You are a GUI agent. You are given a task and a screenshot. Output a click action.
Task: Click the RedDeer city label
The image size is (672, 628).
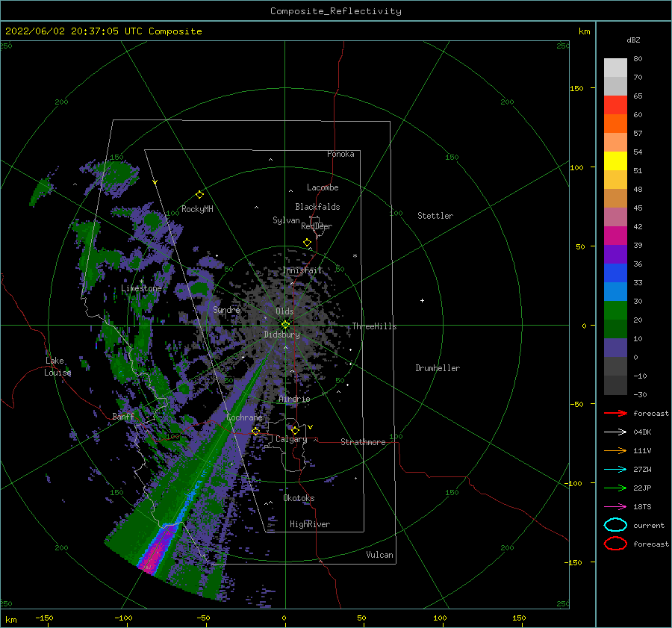317,226
